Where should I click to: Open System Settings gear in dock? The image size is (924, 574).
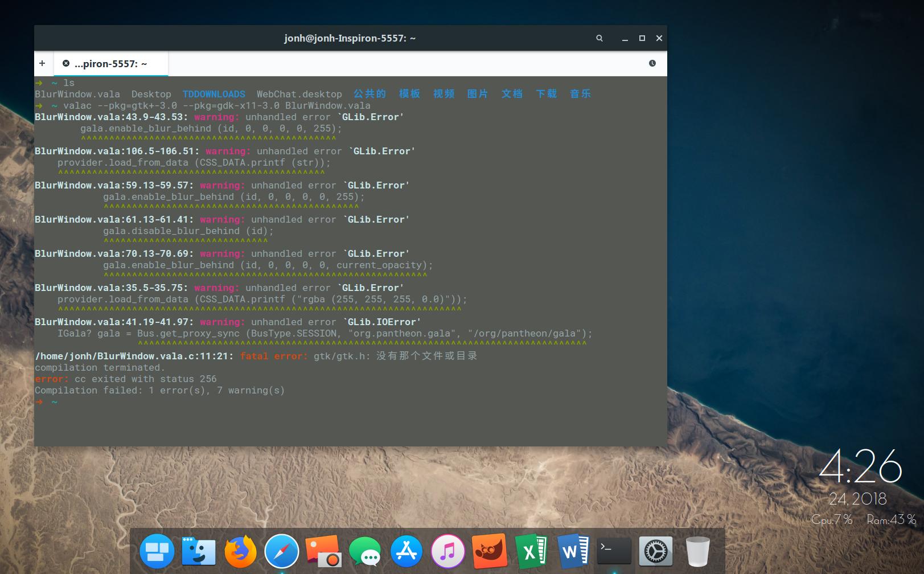click(x=655, y=551)
